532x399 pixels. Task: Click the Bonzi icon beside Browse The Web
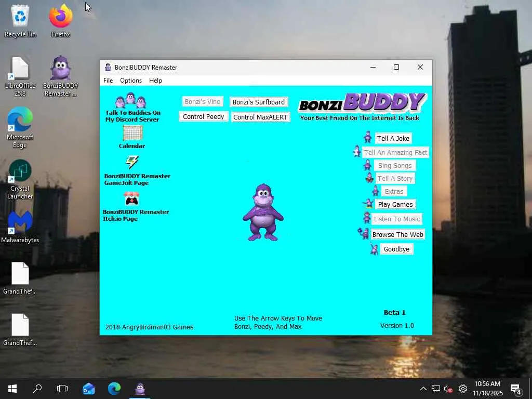[363, 233]
